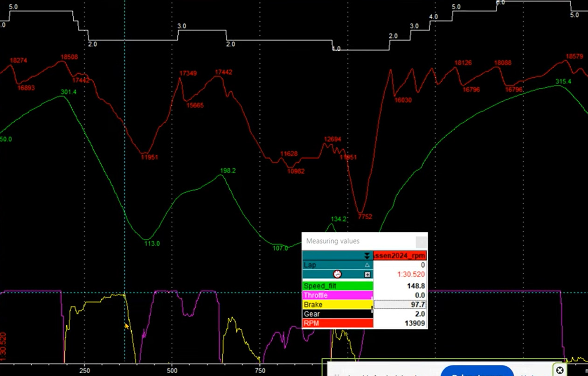Viewport: 588px width, 376px height.
Task: Click the 7752 RPM minimum label
Action: [x=365, y=216]
